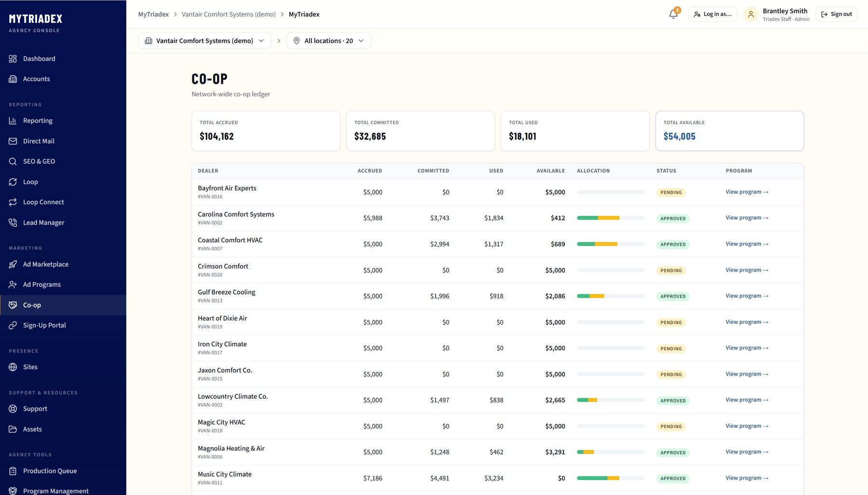Viewport: 868px width, 495px height.
Task: Click the Support lifebuoy icon
Action: tap(13, 409)
